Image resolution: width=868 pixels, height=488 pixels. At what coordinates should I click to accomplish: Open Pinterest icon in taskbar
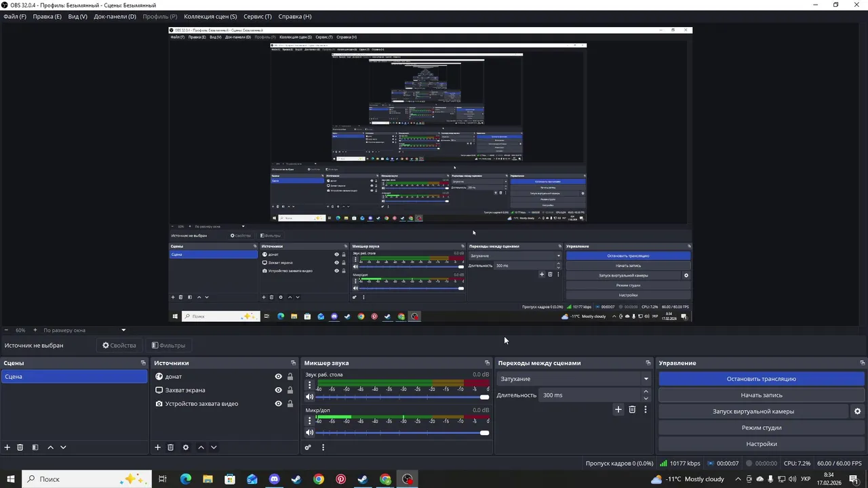(x=341, y=479)
